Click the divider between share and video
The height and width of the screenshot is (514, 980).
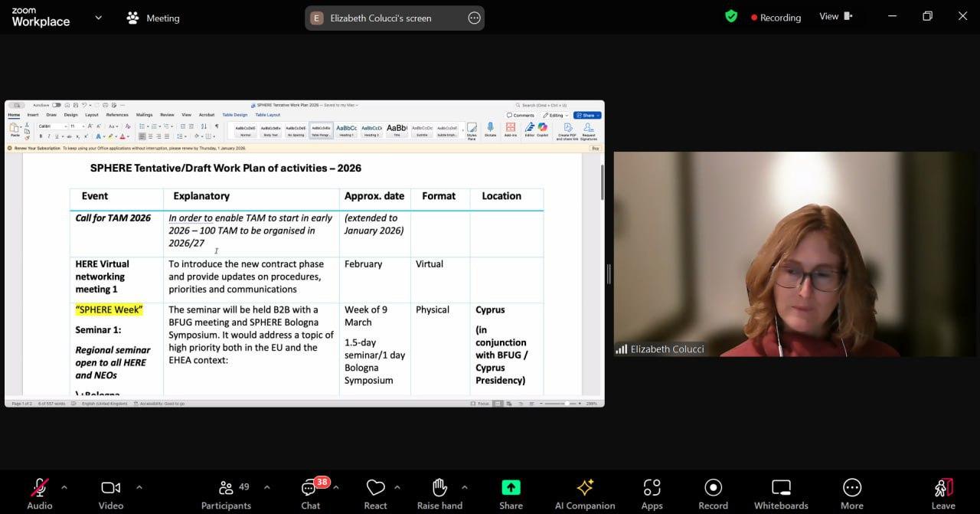(609, 273)
